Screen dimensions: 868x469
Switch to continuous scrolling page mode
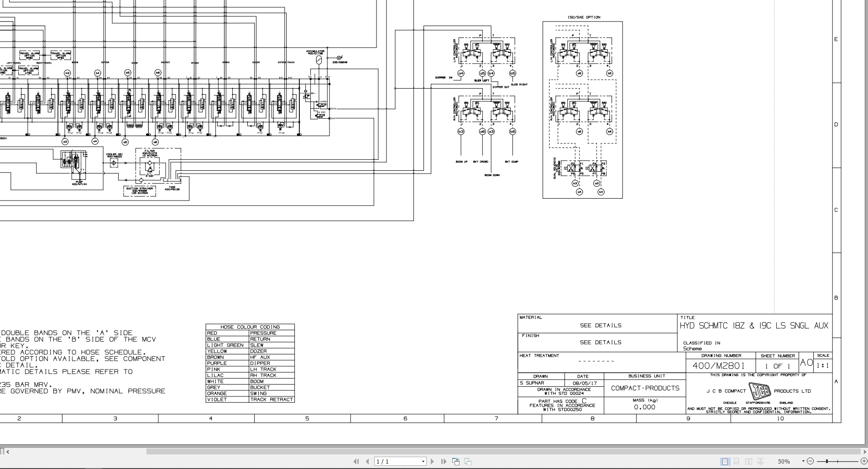(736, 461)
